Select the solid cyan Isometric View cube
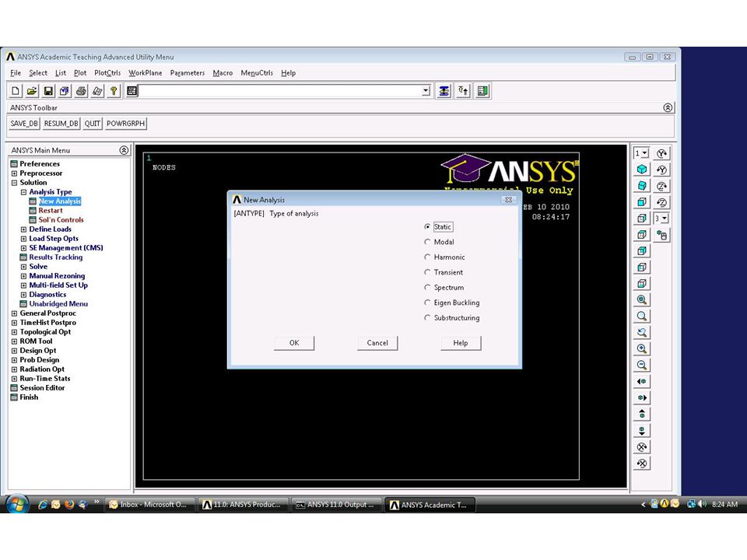This screenshot has height=560, width=747. (x=642, y=170)
